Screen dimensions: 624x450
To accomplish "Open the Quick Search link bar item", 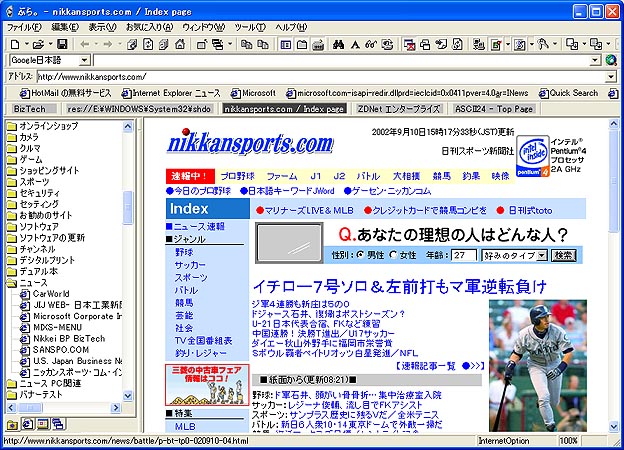I will (x=569, y=93).
